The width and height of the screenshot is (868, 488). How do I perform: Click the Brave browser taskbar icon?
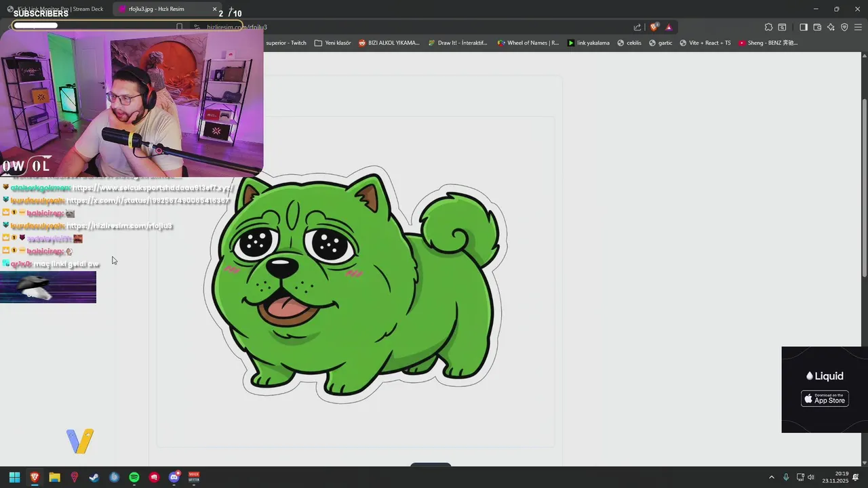[x=35, y=477]
